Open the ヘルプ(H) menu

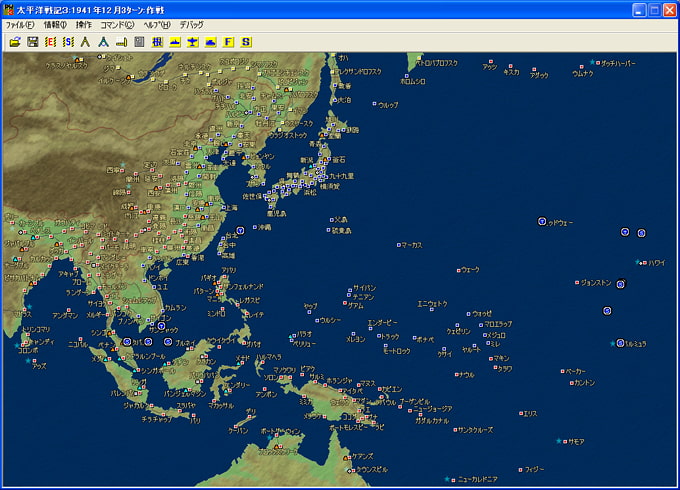[x=157, y=25]
